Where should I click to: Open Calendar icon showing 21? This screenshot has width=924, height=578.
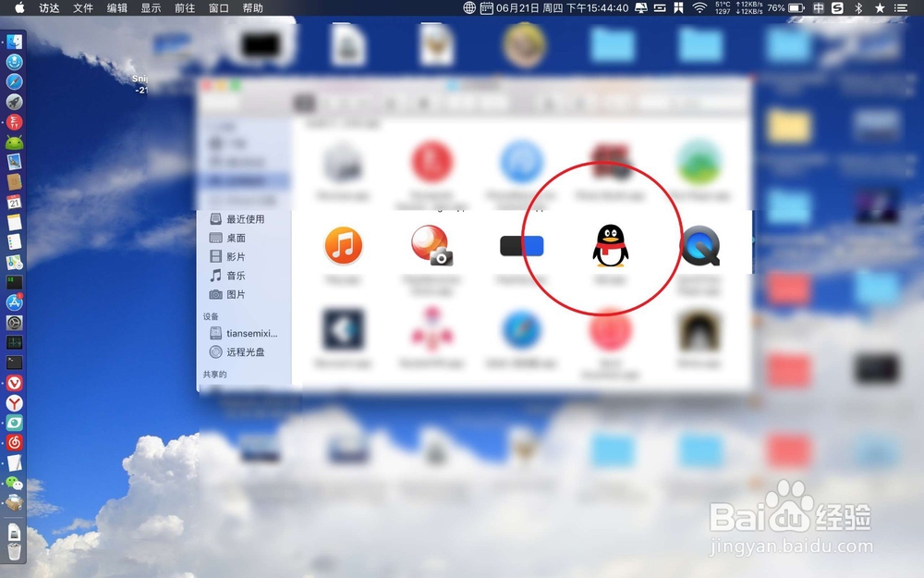pyautogui.click(x=14, y=203)
